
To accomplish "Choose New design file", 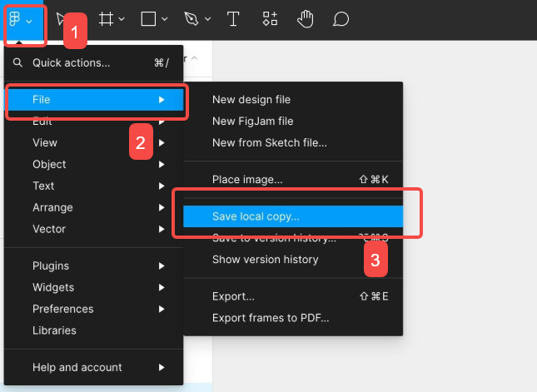I will click(293, 100).
